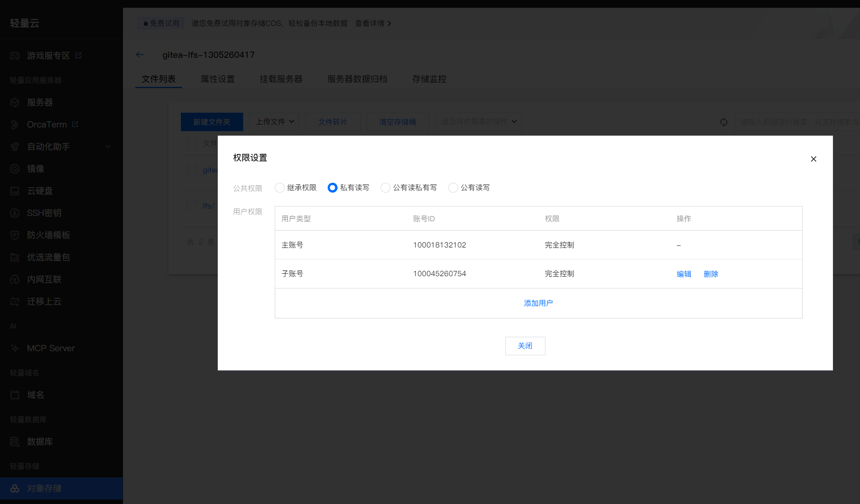This screenshot has width=860, height=504.
Task: Choose the 公有读写 radio button
Action: pos(453,188)
